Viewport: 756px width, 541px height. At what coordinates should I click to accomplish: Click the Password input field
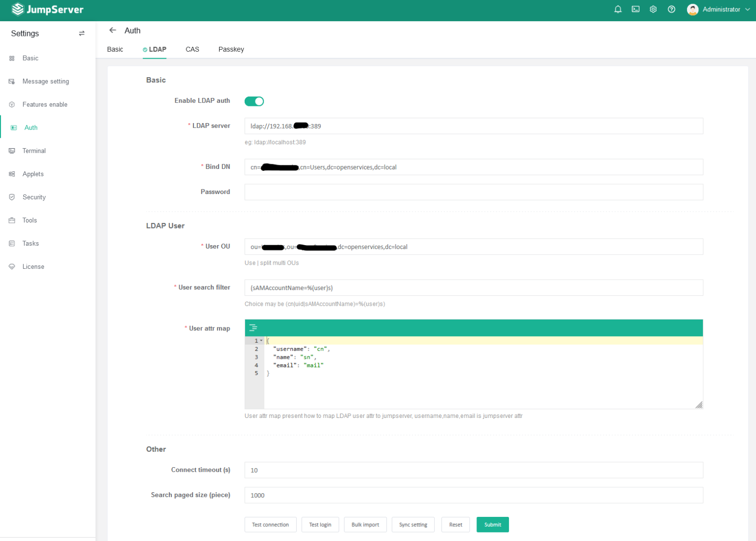coord(473,192)
